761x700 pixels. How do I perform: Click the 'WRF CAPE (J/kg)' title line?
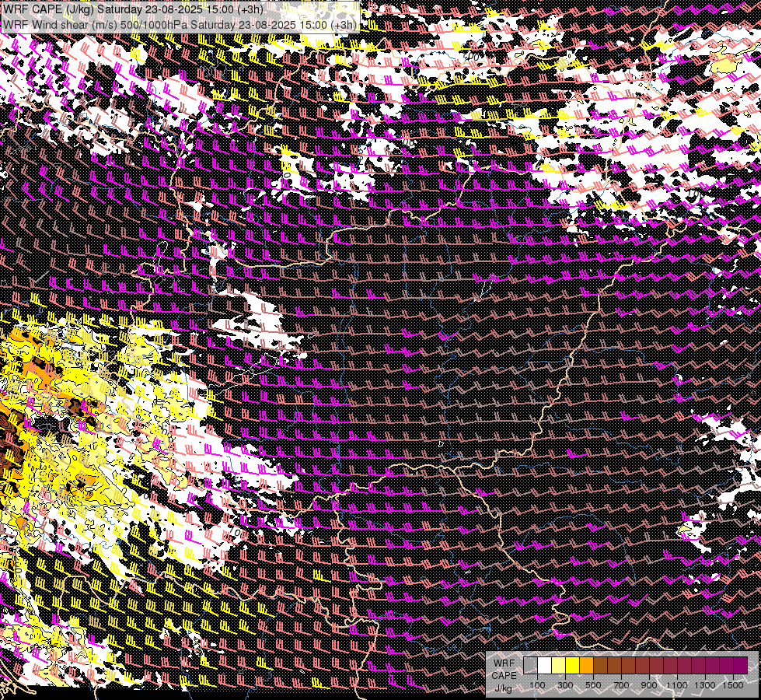tap(134, 9)
